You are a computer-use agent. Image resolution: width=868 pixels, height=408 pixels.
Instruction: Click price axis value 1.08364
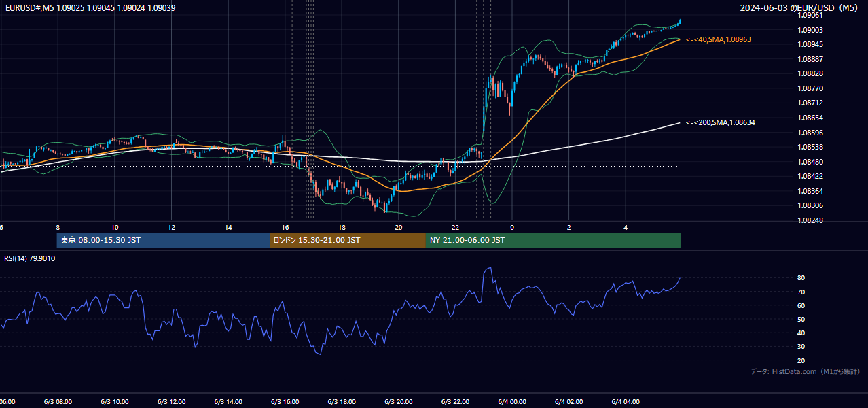[810, 191]
